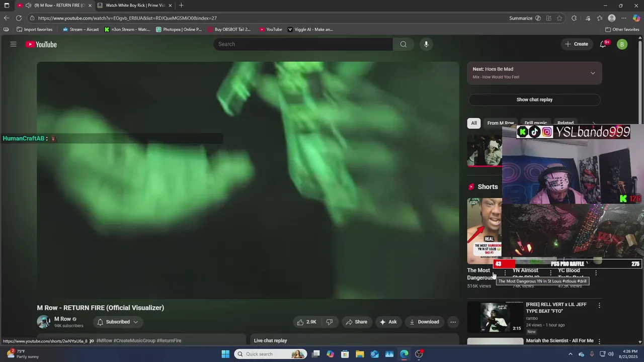This screenshot has height=362, width=644.
Task: Open Windows Start menu
Action: [x=225, y=354]
